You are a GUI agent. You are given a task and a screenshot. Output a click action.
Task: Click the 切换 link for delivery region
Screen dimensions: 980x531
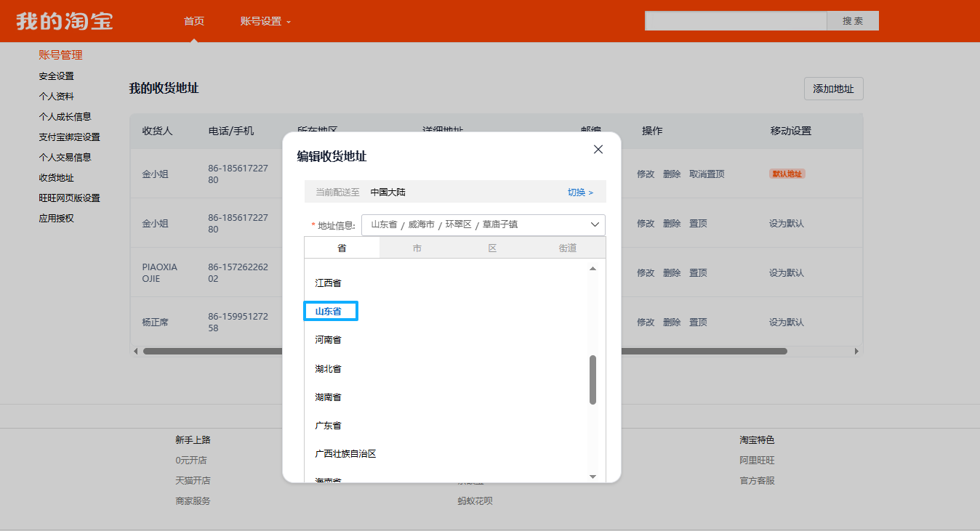580,192
